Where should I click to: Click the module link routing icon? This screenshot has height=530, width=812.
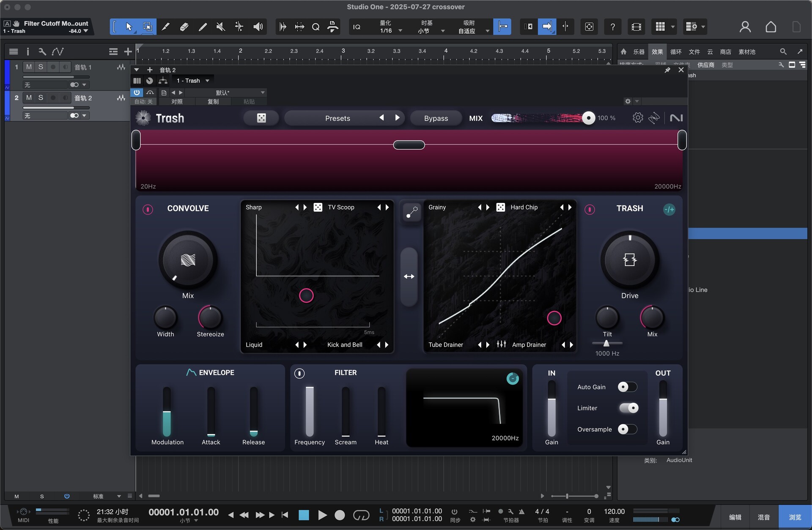coord(411,212)
